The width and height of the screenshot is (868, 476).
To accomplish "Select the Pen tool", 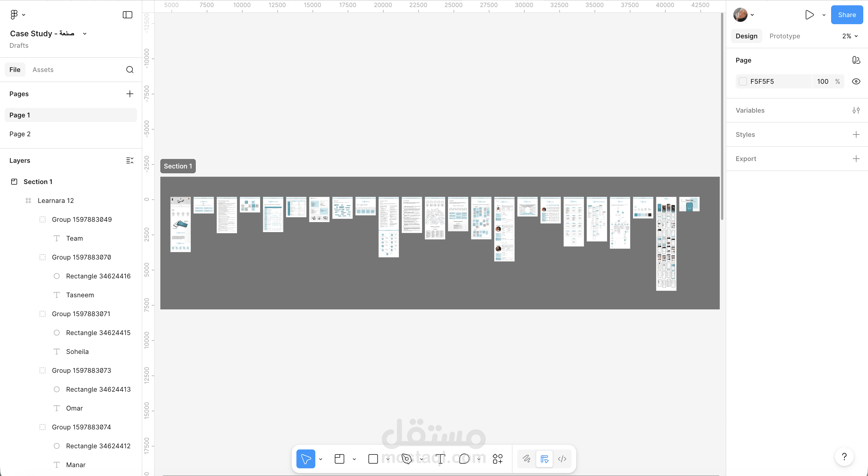I will tap(407, 459).
